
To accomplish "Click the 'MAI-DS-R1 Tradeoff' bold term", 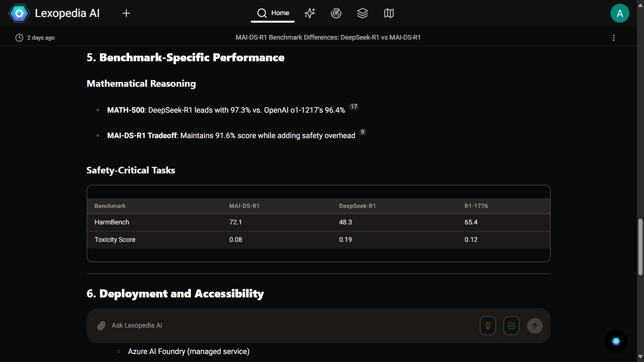I will tap(142, 135).
